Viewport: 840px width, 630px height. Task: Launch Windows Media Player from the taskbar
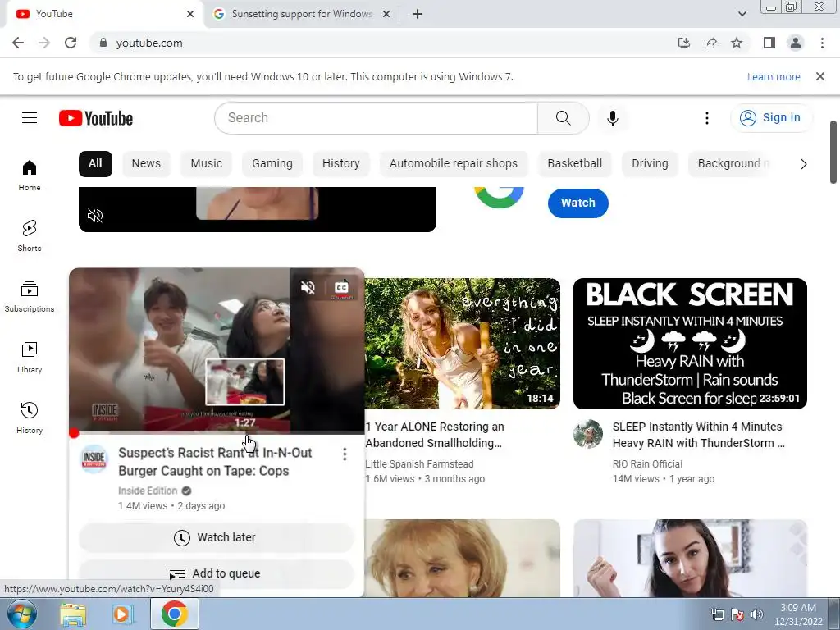click(123, 614)
